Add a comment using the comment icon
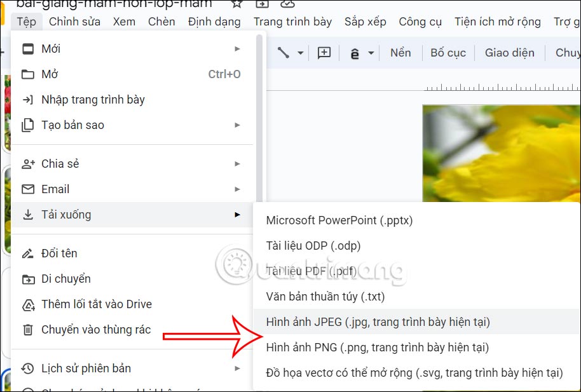The image size is (581, 392). [x=324, y=53]
